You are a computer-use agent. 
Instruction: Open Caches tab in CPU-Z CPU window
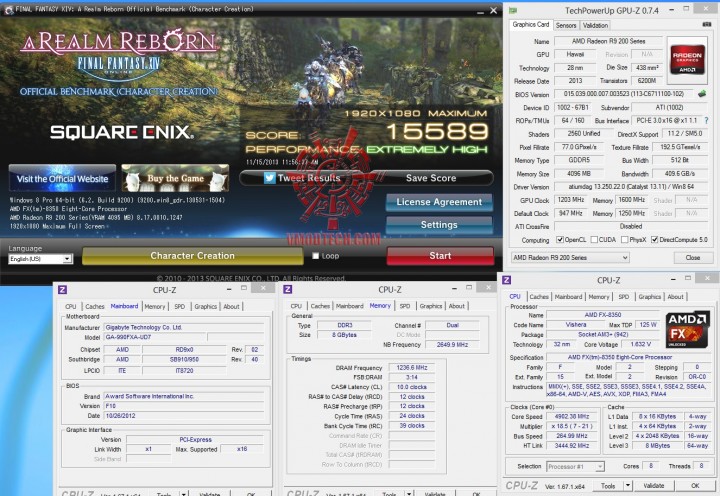tap(539, 297)
